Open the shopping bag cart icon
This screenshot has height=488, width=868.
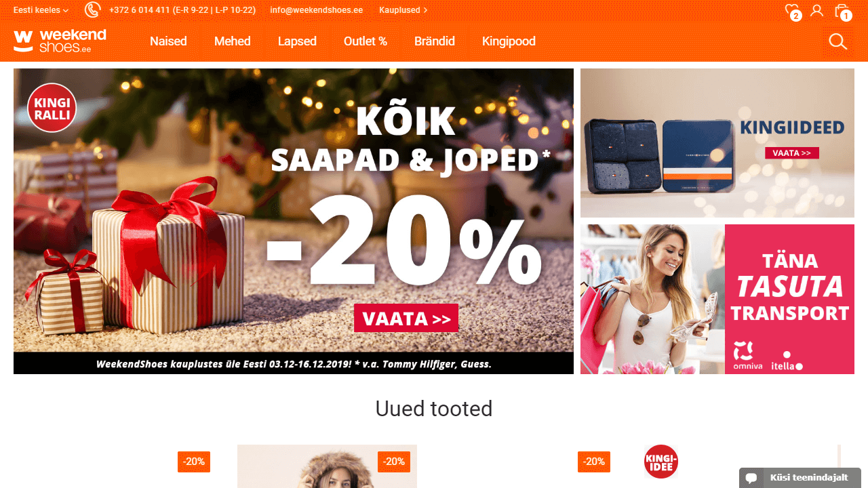(x=842, y=11)
